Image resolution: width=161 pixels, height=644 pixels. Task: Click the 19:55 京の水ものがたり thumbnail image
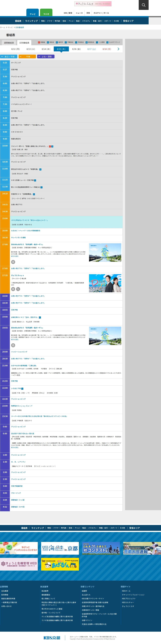pos(105,336)
